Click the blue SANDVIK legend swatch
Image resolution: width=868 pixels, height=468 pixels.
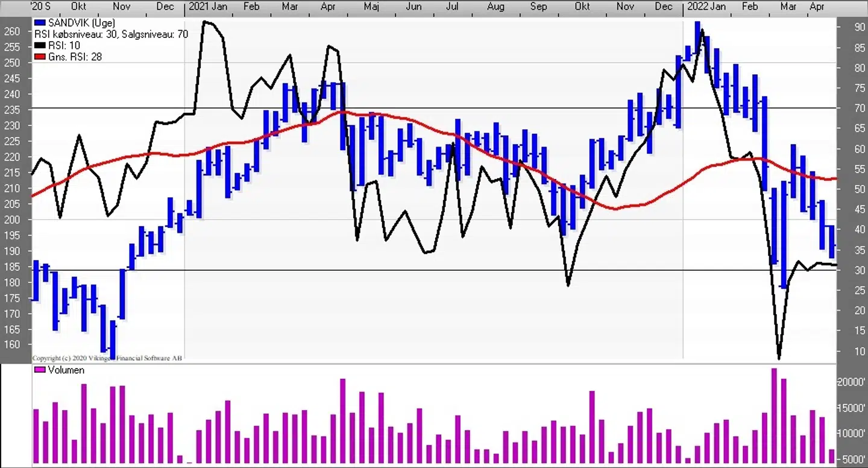click(x=40, y=24)
